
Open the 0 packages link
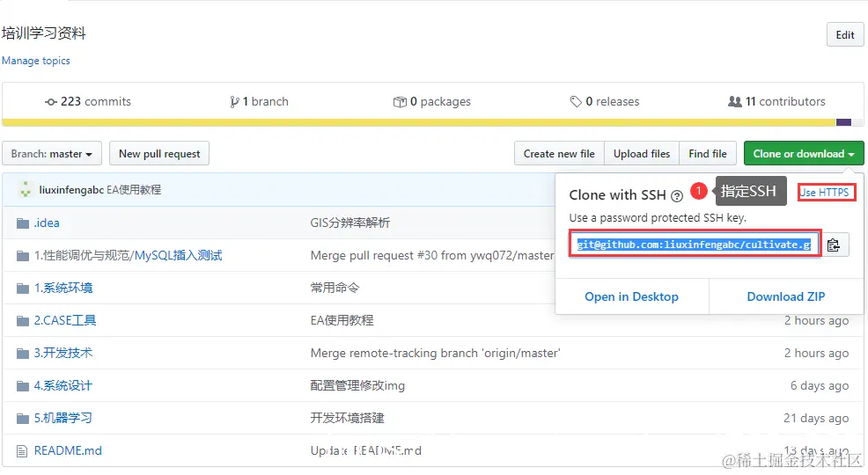pos(431,102)
